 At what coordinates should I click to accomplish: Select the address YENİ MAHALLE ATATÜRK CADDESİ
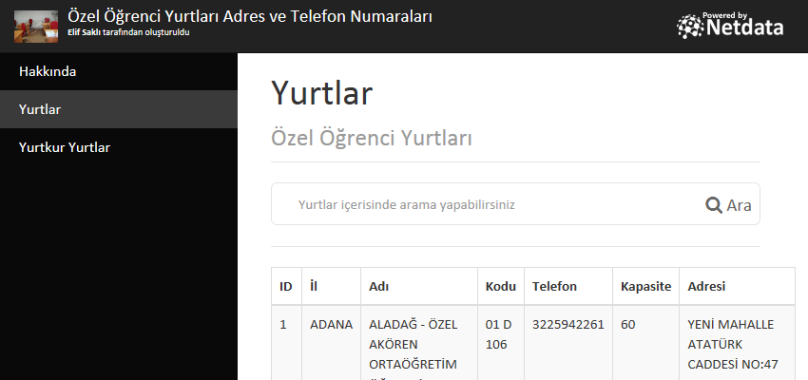(737, 343)
